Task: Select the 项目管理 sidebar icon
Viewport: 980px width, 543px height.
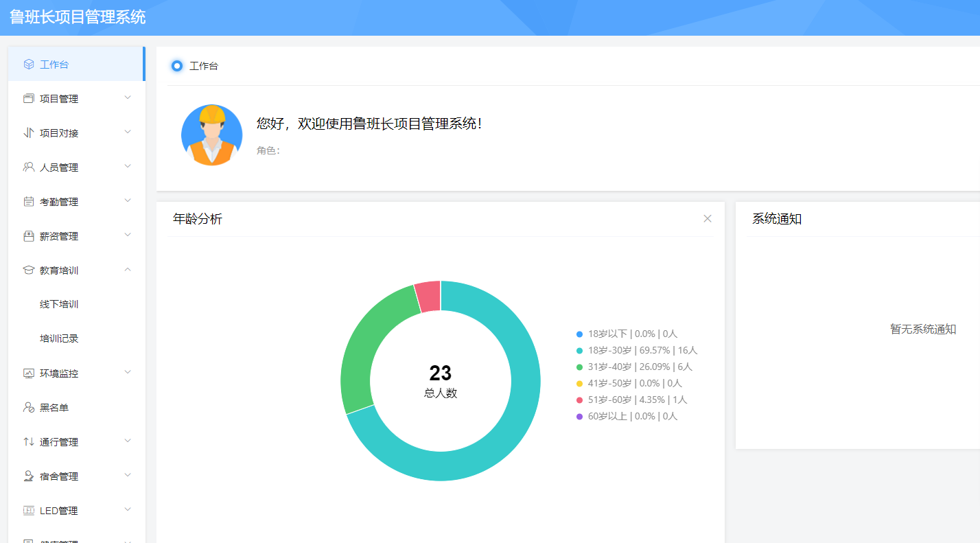Action: 28,97
